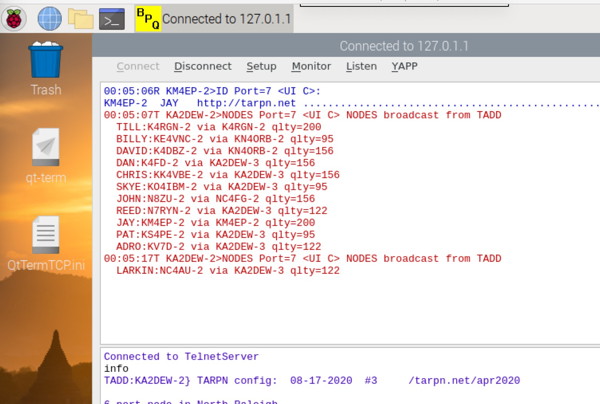This screenshot has width=600, height=404.
Task: Click the 'SKYE:KO4IBM-2' node line
Action: click(222, 187)
